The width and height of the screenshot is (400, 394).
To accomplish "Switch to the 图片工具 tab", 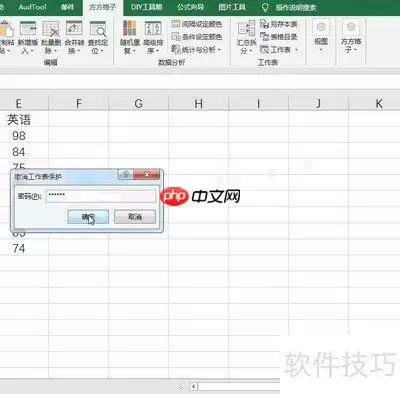I will [x=232, y=7].
